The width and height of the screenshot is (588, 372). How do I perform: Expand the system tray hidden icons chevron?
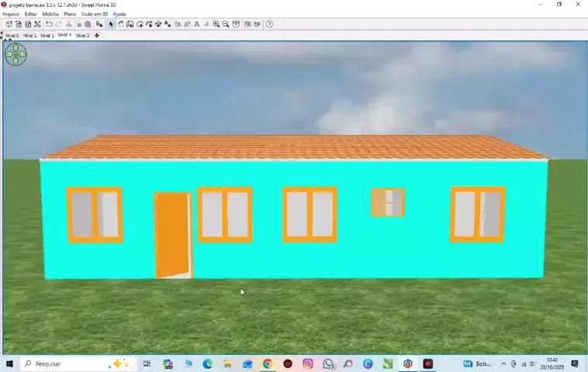503,363
